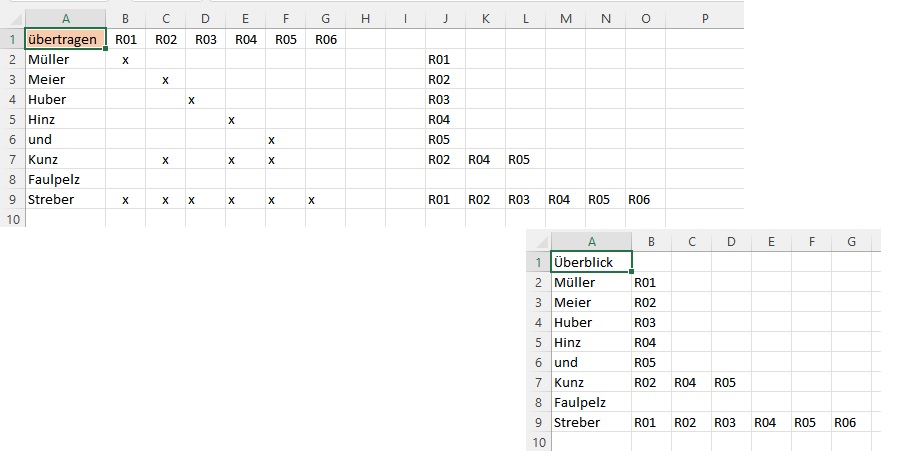Select column A header in Überblick sheet
The image size is (909, 463).
[591, 241]
